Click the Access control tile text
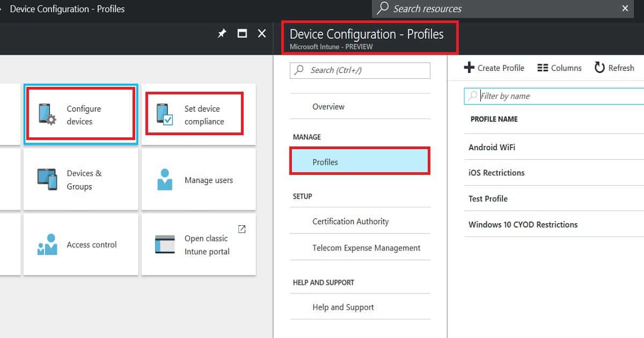The height and width of the screenshot is (338, 644). (x=91, y=245)
